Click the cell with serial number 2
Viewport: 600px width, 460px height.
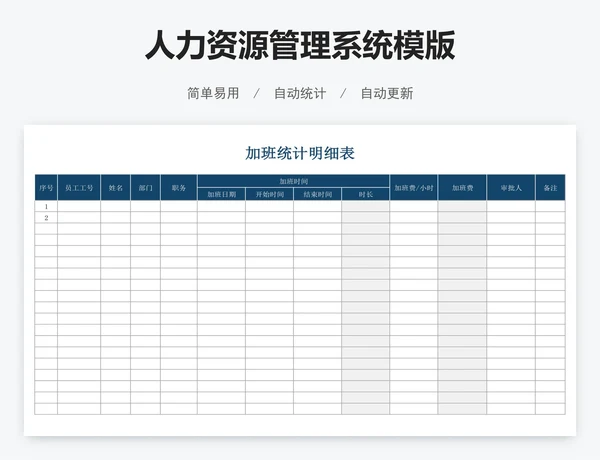coord(46,217)
